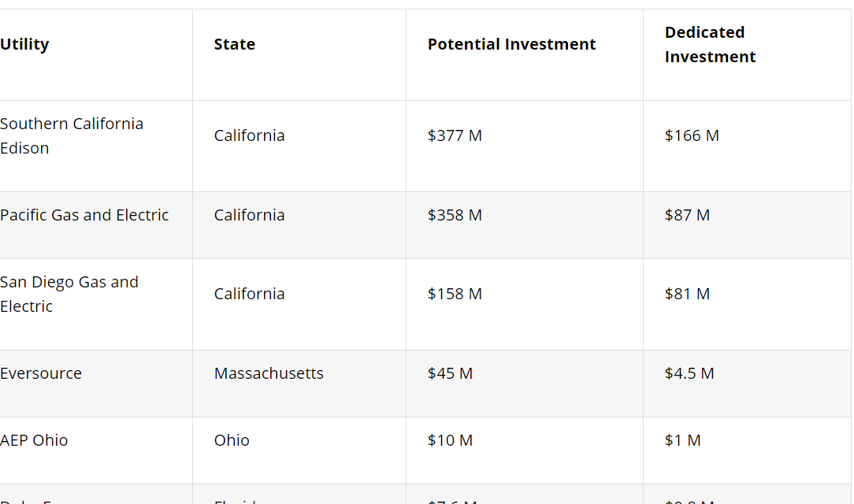854x504 pixels.
Task: Select the $10 M potential investment value
Action: pyautogui.click(x=450, y=441)
